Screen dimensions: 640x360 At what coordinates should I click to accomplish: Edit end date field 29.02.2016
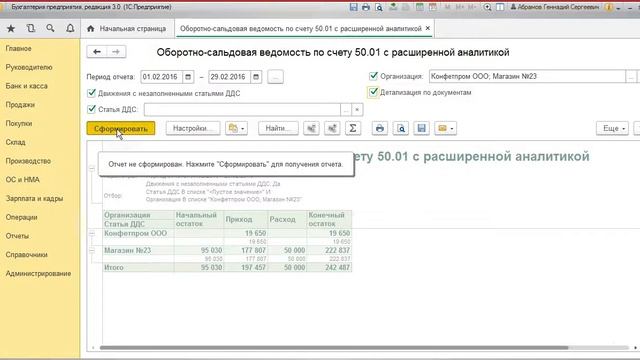229,77
